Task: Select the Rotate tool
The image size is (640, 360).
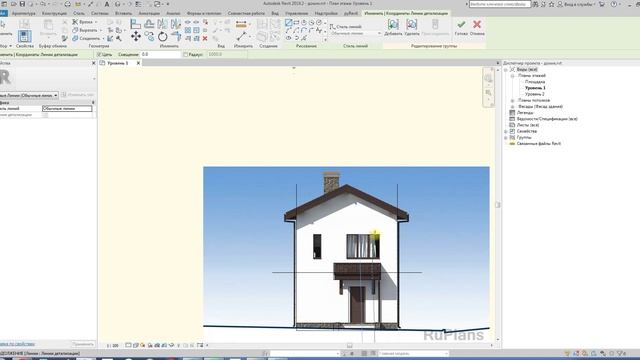Action: [x=162, y=37]
